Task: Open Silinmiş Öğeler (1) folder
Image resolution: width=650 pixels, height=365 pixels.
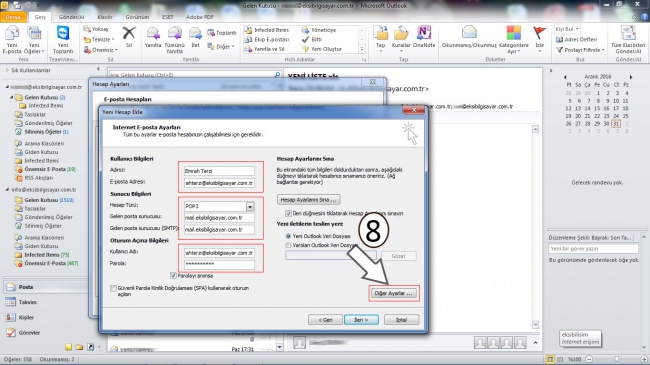Action: (42, 132)
